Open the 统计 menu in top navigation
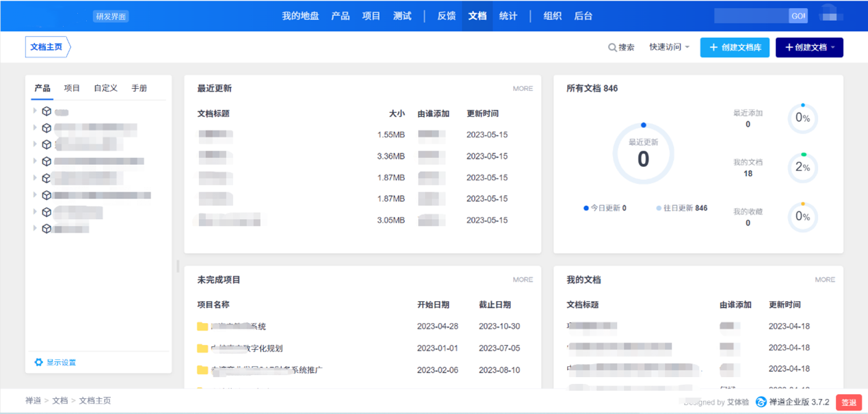868x414 pixels. (508, 16)
